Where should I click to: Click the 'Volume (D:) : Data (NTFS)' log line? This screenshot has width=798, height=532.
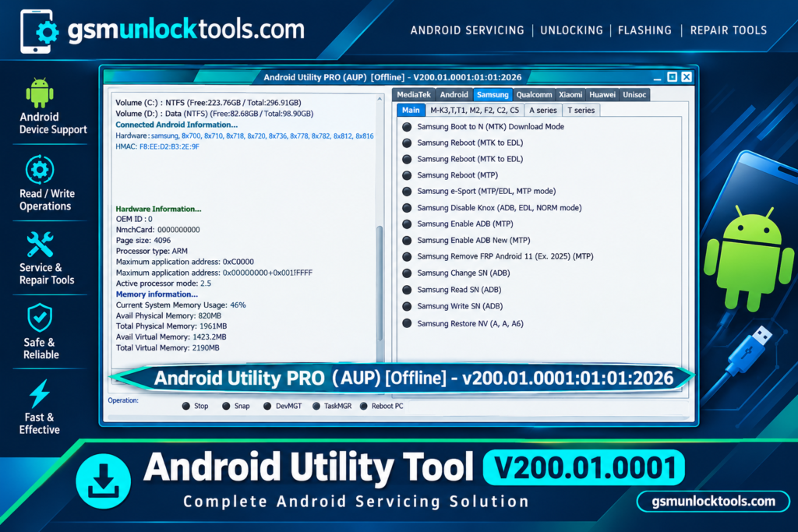pos(214,114)
